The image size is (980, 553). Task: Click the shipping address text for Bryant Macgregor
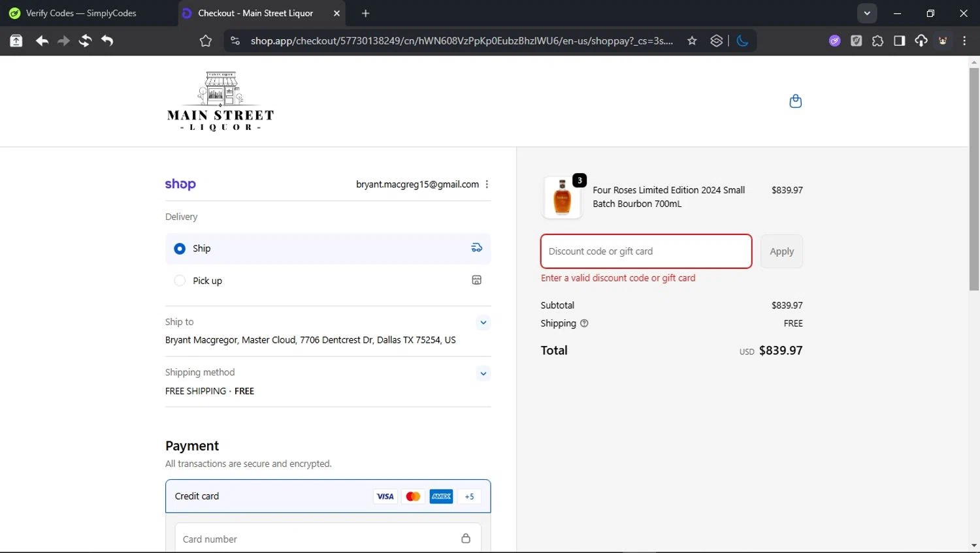(x=310, y=340)
